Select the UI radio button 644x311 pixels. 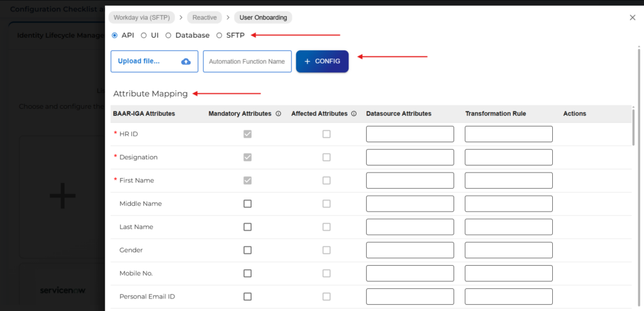(x=144, y=35)
